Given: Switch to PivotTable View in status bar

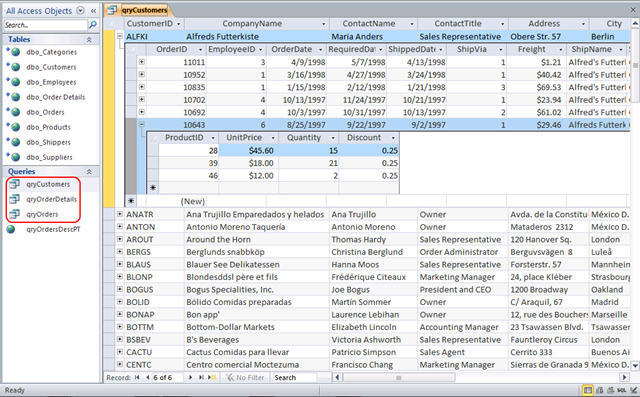Looking at the screenshot, I should [600, 390].
